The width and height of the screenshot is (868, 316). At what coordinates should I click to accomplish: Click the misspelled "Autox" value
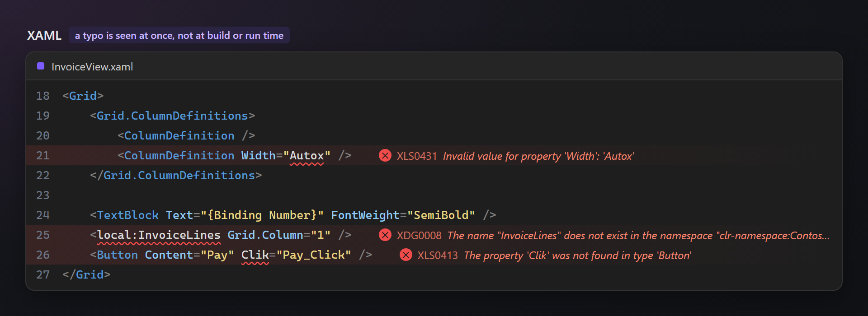(307, 156)
